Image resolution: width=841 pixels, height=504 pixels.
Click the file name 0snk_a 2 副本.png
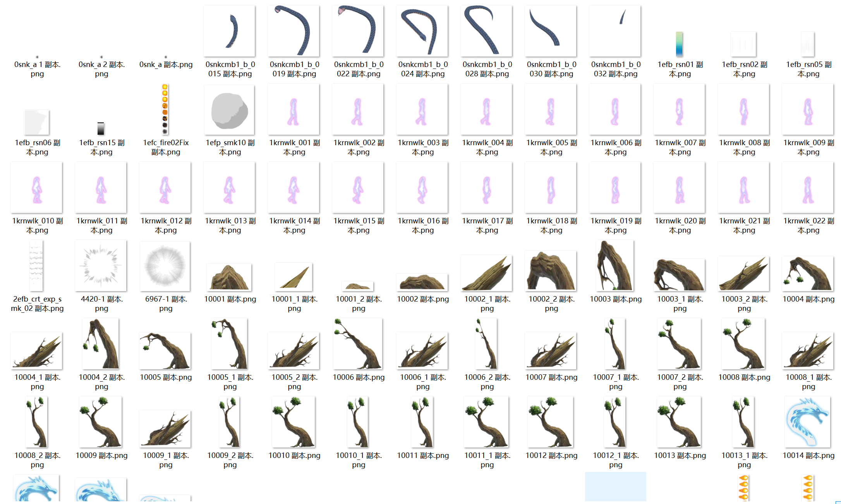[101, 69]
